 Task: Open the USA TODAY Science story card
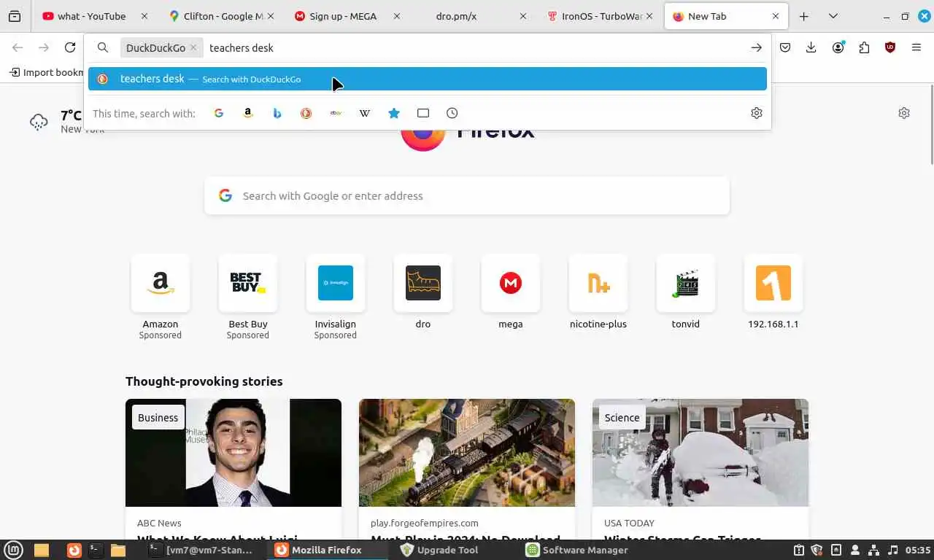click(x=700, y=469)
